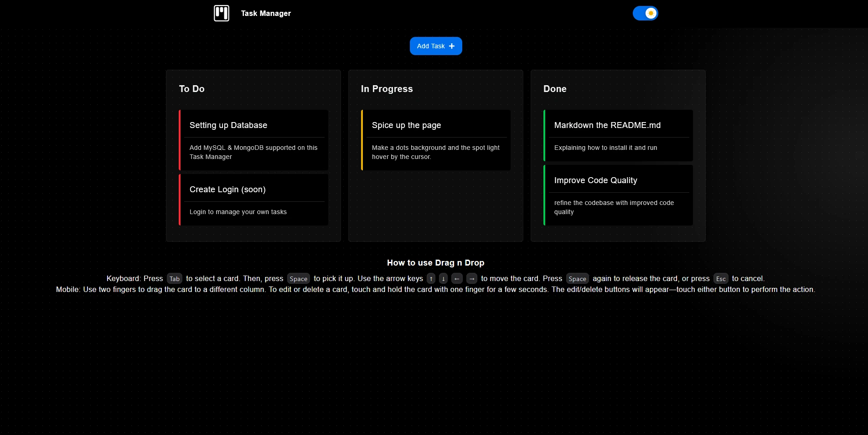Click 'Make a dots background' description
868x435 pixels.
pos(436,152)
